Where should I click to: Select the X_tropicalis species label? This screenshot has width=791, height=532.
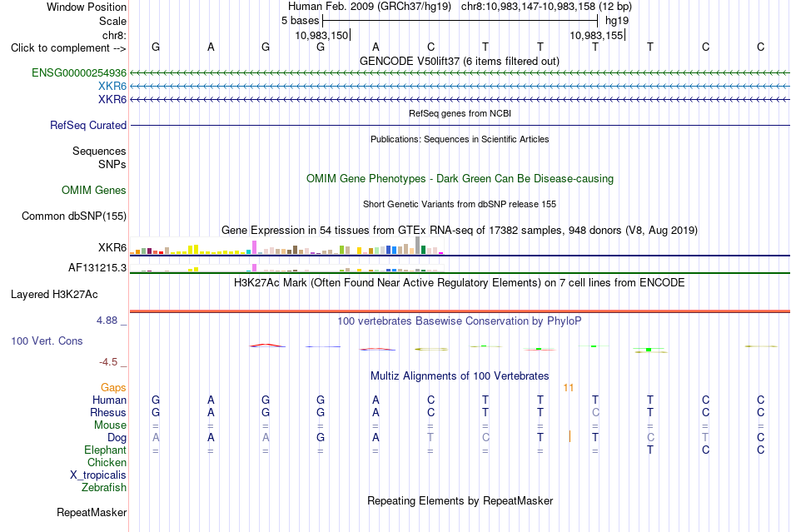(98, 475)
